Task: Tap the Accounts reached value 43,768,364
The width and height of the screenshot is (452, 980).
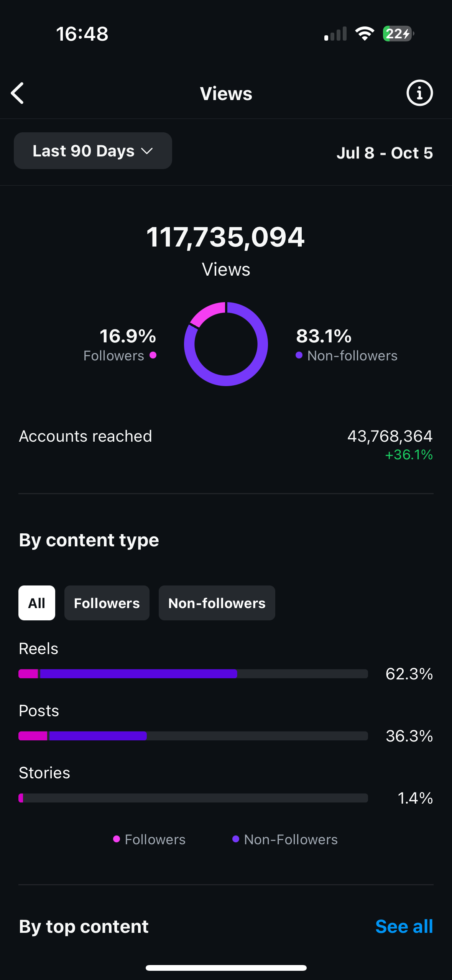Action: (390, 436)
